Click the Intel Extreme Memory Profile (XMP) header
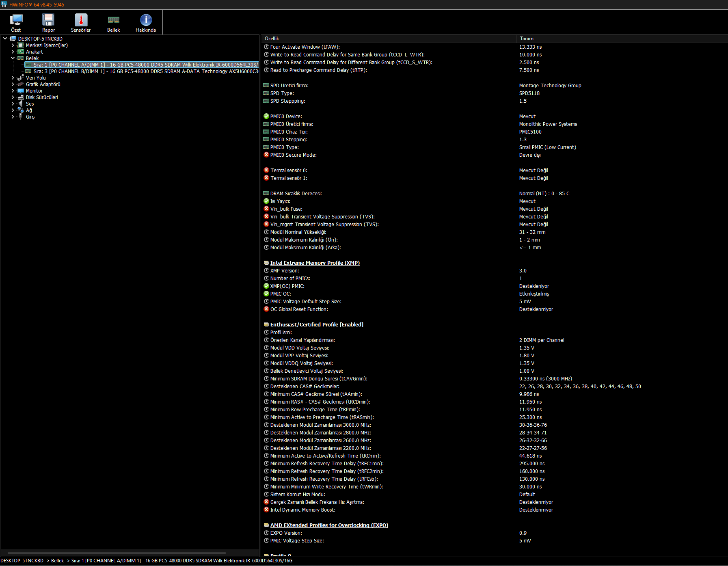Image resolution: width=728 pixels, height=566 pixels. coord(315,263)
